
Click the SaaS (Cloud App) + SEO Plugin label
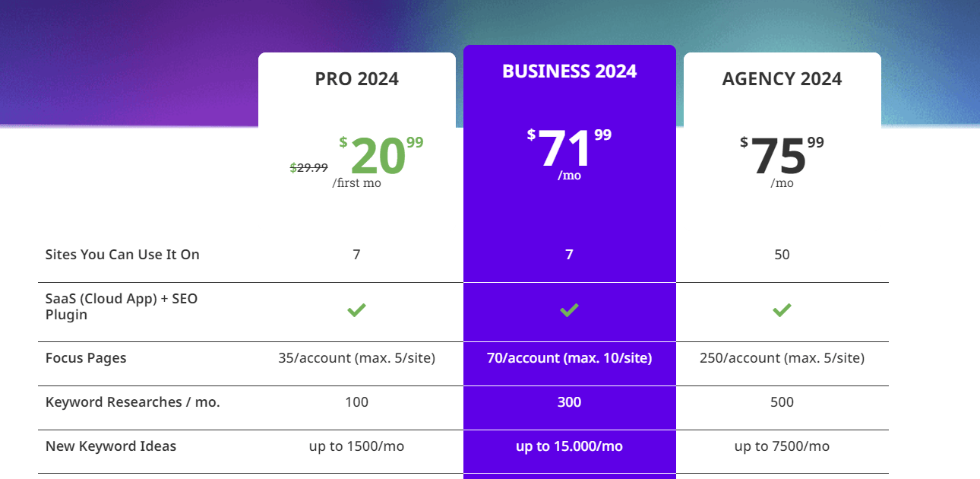122,306
